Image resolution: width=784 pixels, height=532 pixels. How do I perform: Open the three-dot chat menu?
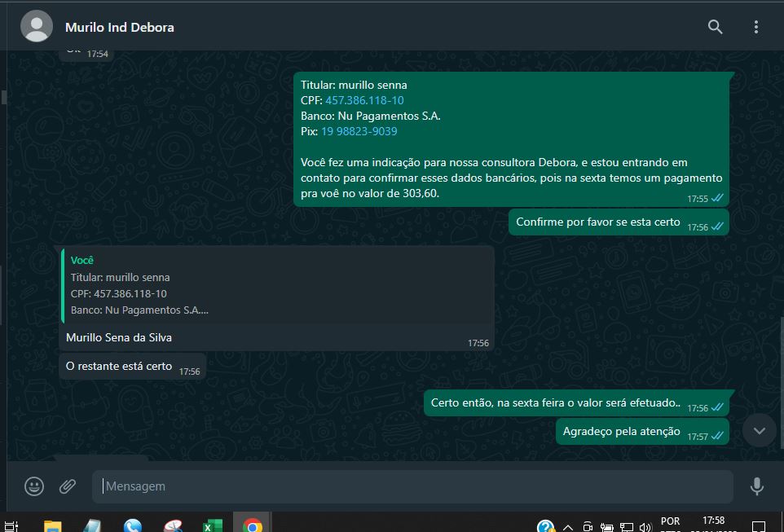click(x=755, y=27)
